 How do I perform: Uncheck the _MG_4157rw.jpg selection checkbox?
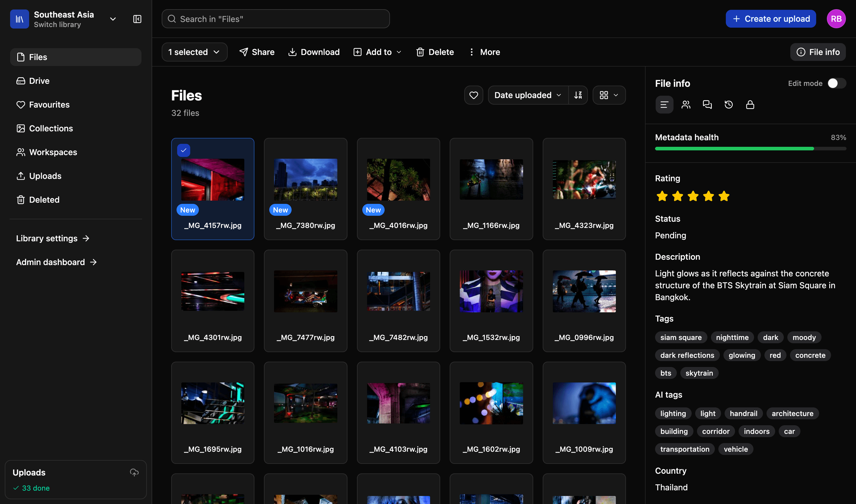coord(183,150)
